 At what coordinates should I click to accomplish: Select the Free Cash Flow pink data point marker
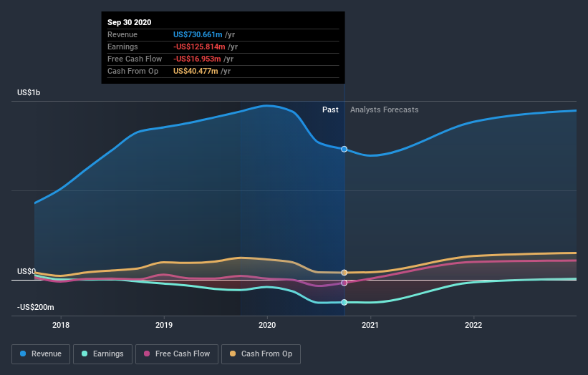[x=344, y=283]
